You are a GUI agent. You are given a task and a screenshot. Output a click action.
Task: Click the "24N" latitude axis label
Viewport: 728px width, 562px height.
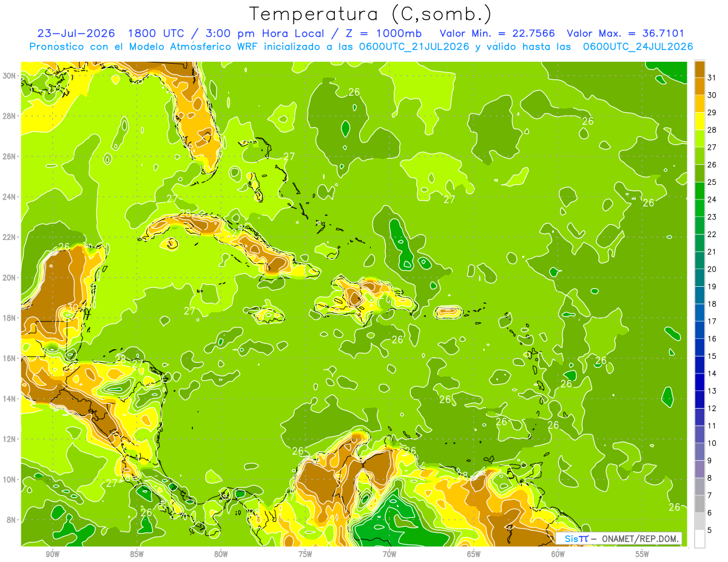click(x=10, y=196)
